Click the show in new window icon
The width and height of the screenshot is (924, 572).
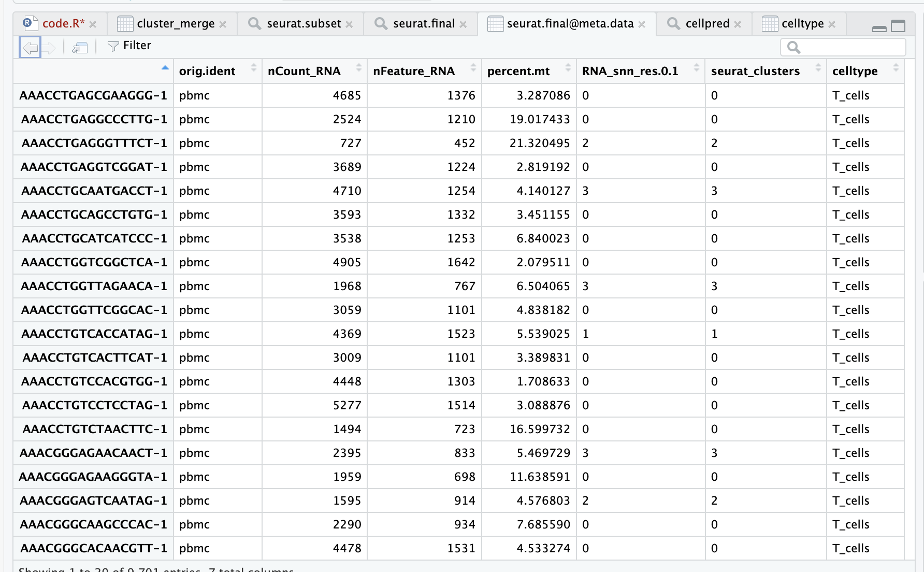(x=80, y=48)
